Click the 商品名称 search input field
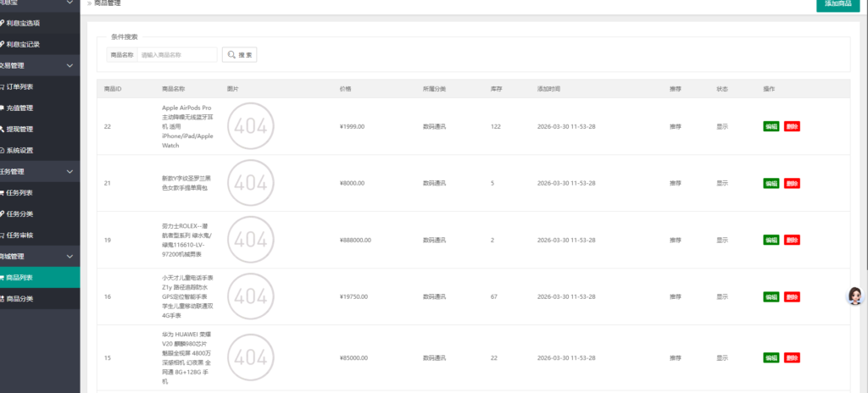This screenshot has width=868, height=393. (176, 55)
